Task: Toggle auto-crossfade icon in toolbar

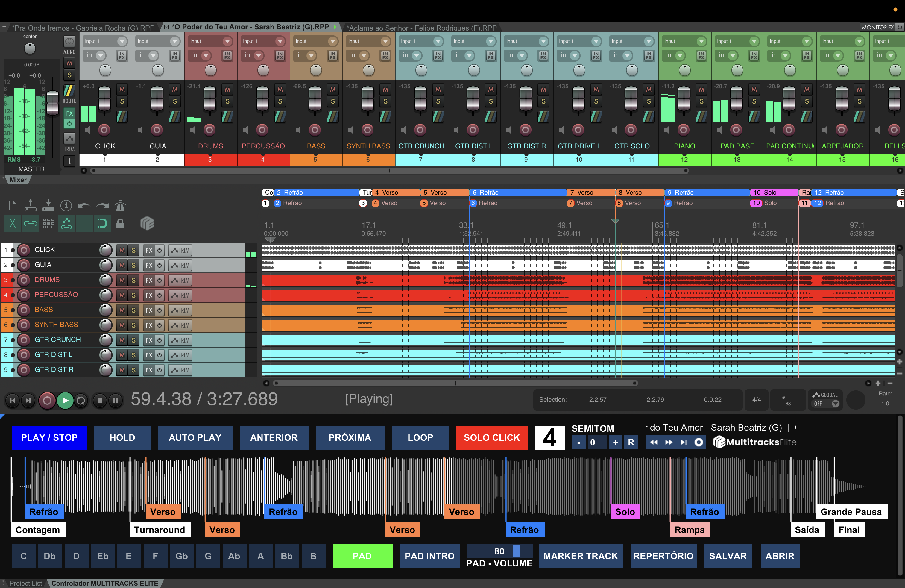Action: pos(12,223)
